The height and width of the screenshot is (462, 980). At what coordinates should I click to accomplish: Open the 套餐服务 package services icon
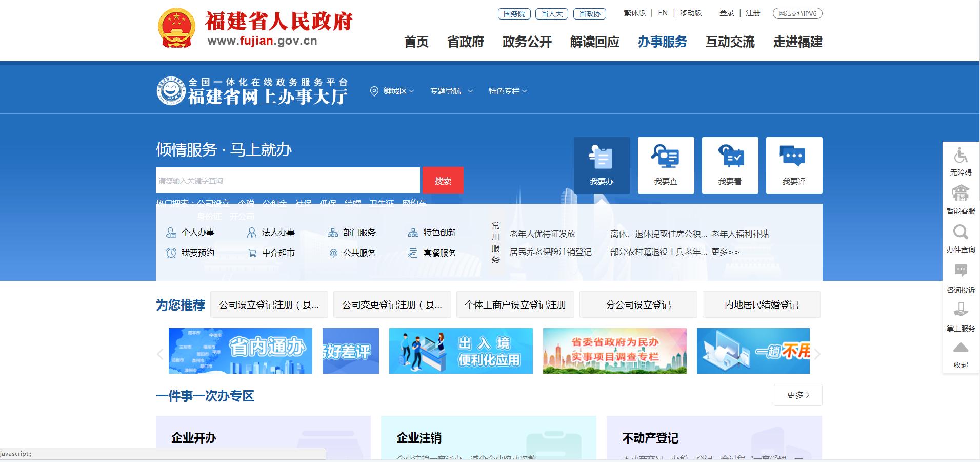[413, 253]
